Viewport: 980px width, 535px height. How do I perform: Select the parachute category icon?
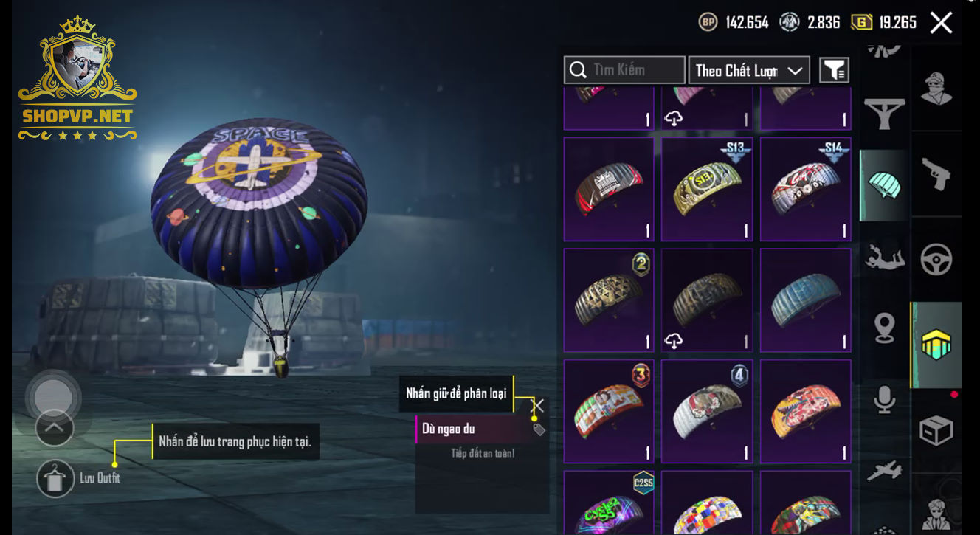coord(884,185)
